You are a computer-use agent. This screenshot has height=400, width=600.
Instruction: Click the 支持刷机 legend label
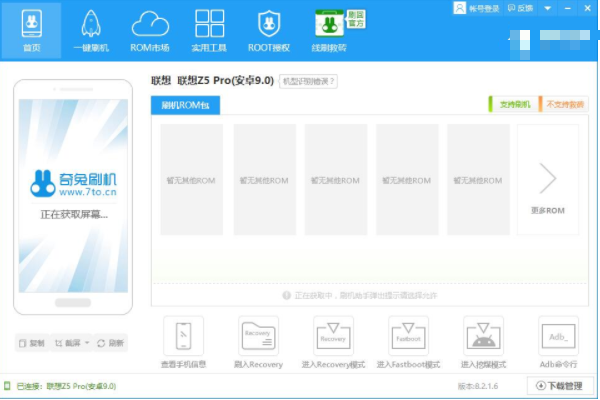coord(513,104)
